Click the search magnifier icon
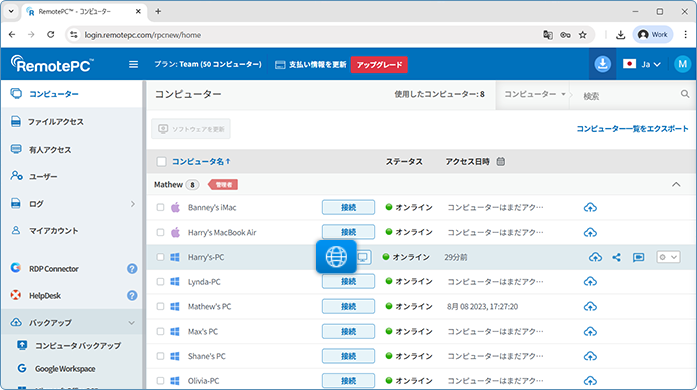Image resolution: width=697 pixels, height=390 pixels. (x=685, y=94)
